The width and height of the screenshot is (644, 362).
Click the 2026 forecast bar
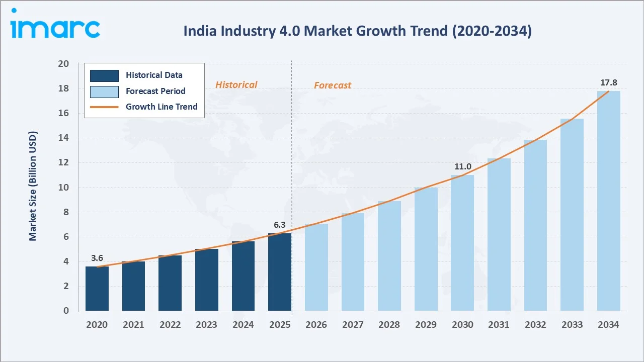pos(316,267)
